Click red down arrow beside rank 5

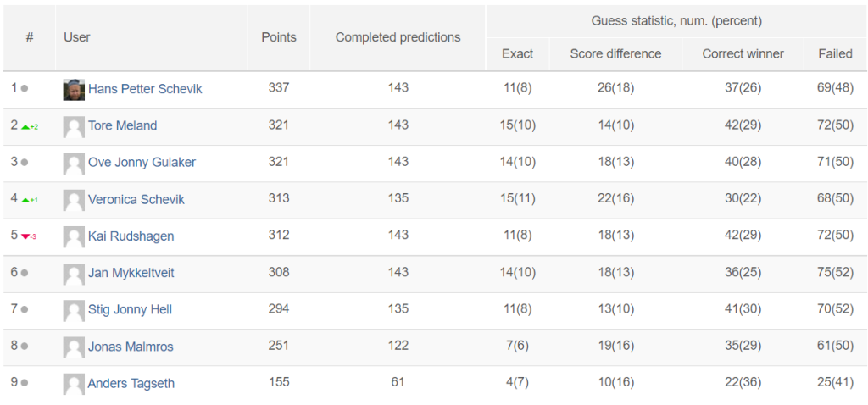tap(25, 236)
